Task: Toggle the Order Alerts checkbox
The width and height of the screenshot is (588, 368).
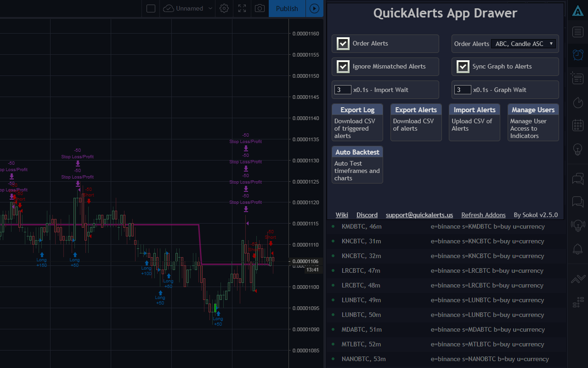Action: [343, 43]
